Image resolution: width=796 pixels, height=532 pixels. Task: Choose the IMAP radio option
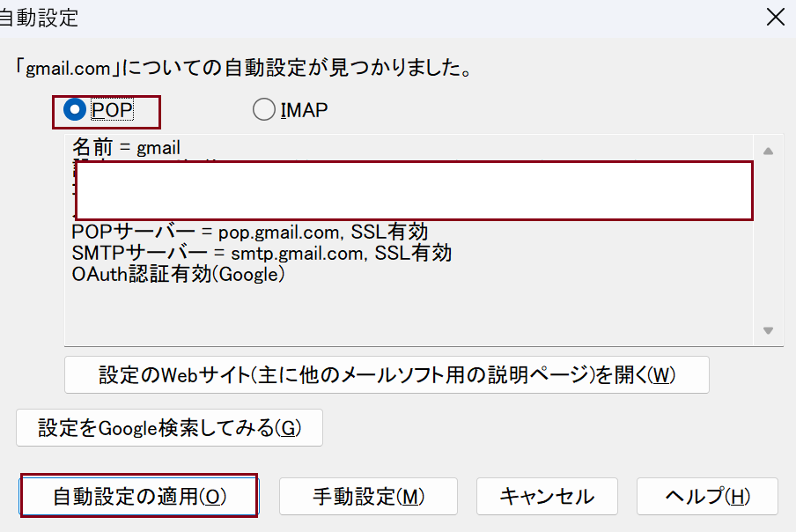click(x=263, y=110)
